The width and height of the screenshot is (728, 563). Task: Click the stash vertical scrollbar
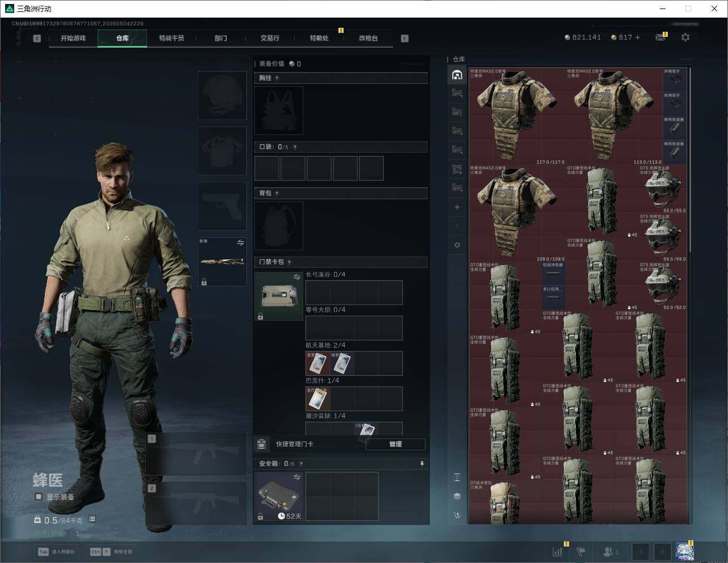point(690,161)
